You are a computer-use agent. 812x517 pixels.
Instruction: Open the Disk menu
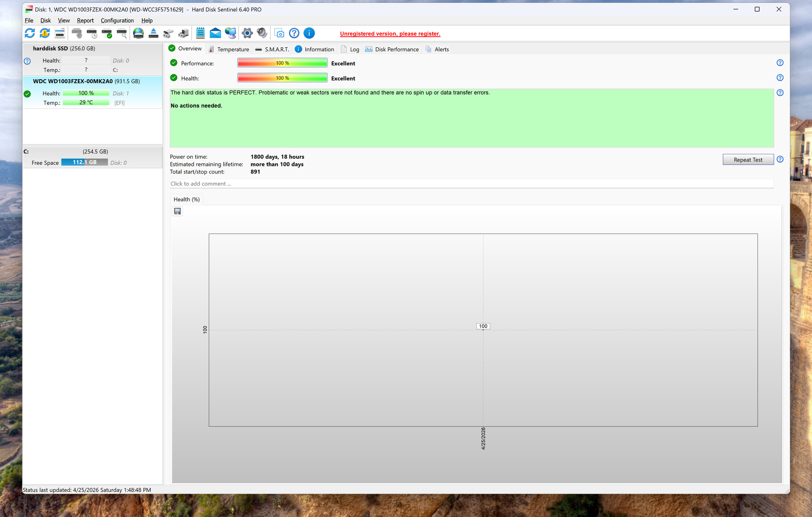[46, 21]
